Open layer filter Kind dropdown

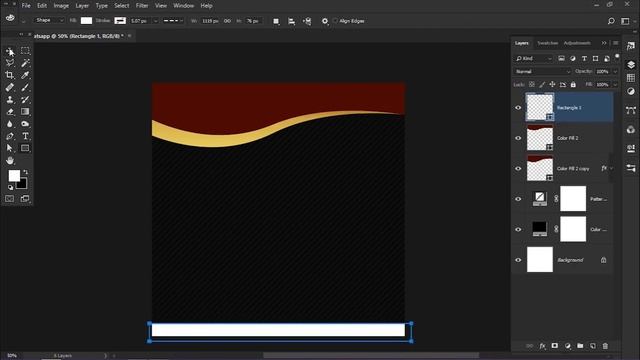(533, 59)
